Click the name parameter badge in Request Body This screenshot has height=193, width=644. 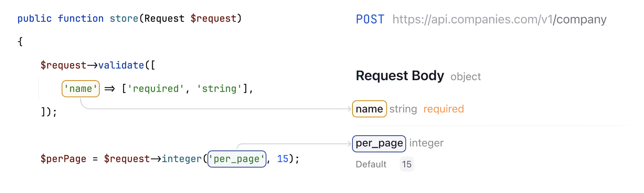point(370,109)
